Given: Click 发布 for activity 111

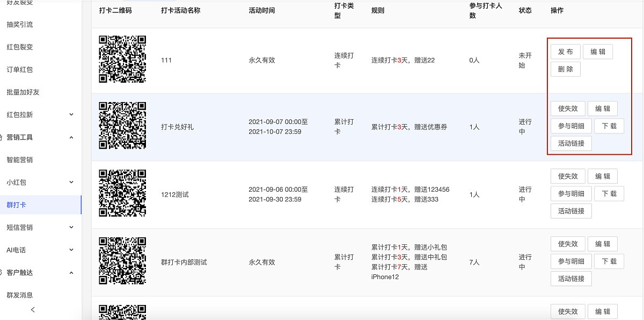Looking at the screenshot, I should [565, 52].
